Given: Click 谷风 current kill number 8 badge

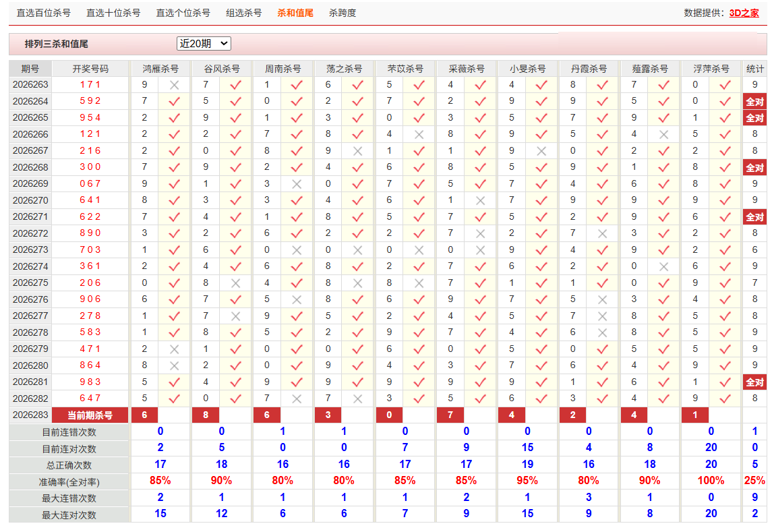Looking at the screenshot, I should tap(206, 415).
